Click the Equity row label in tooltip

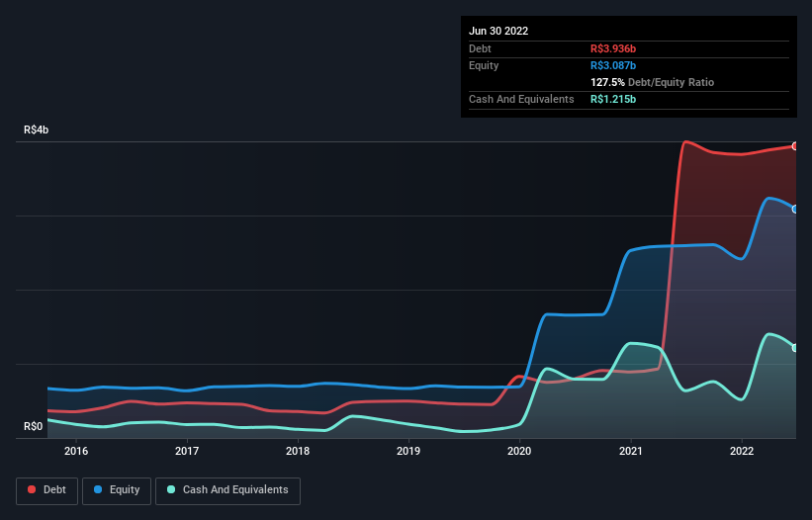point(484,65)
